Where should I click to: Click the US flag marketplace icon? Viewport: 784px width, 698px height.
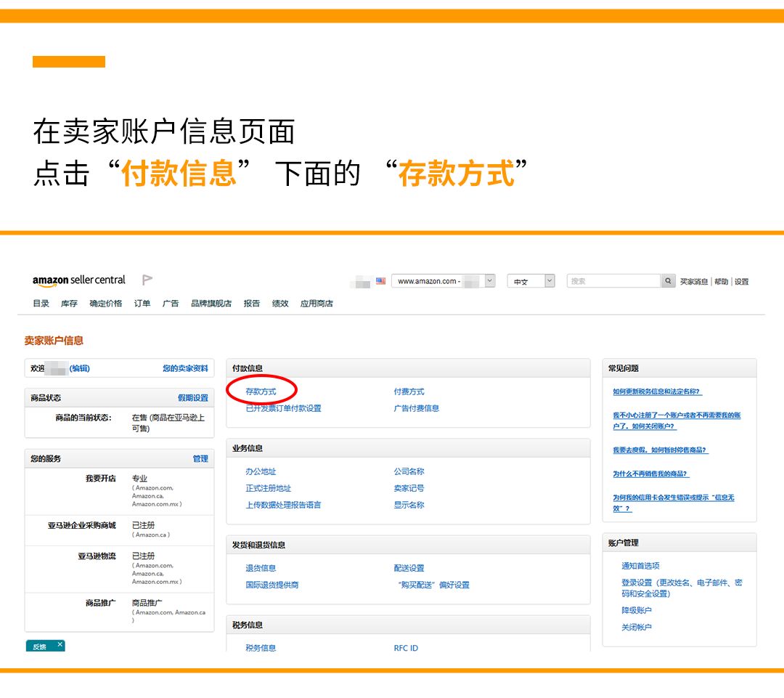coord(380,281)
